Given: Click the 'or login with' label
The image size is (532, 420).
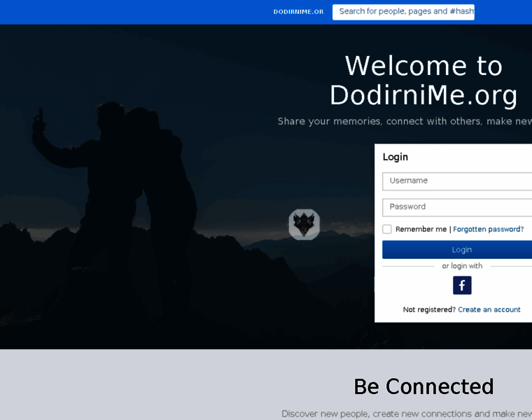Looking at the screenshot, I should pyautogui.click(x=462, y=266).
